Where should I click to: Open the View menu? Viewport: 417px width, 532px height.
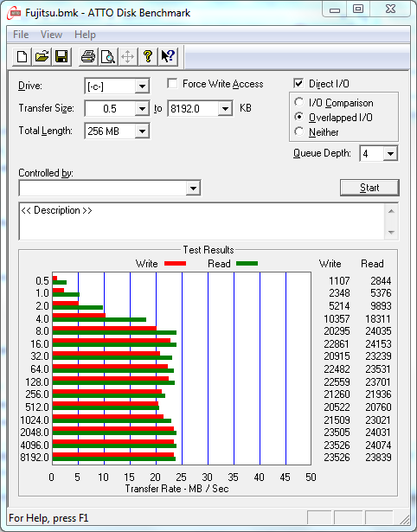(x=51, y=35)
